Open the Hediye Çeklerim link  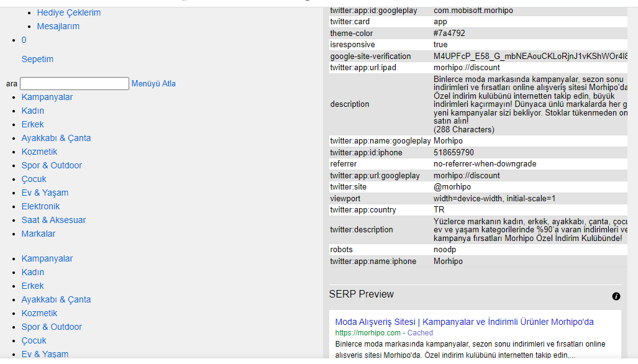point(68,12)
